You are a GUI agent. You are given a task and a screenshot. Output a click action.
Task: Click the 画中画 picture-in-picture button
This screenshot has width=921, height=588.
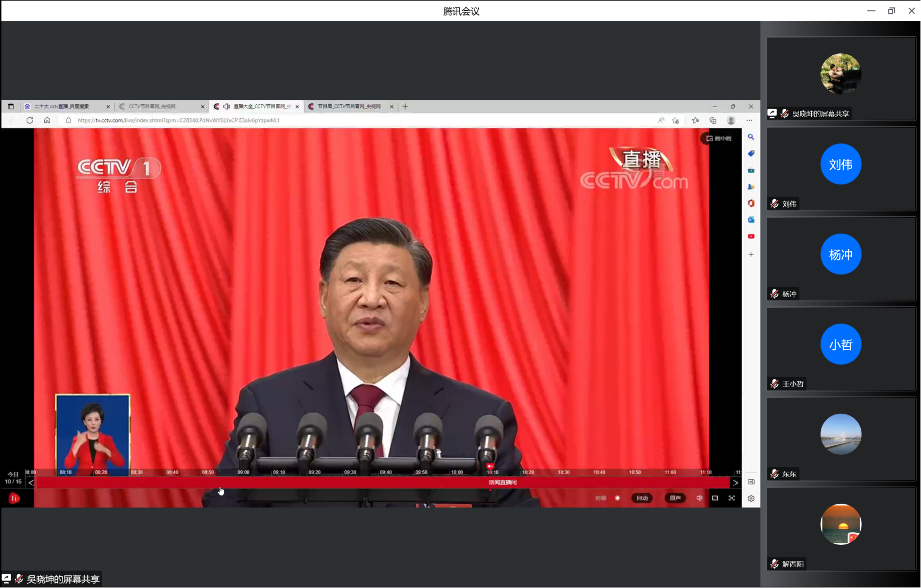point(719,138)
